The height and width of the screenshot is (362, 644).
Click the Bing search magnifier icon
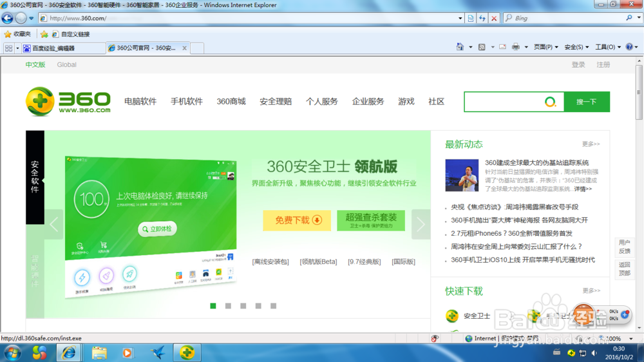coord(629,18)
